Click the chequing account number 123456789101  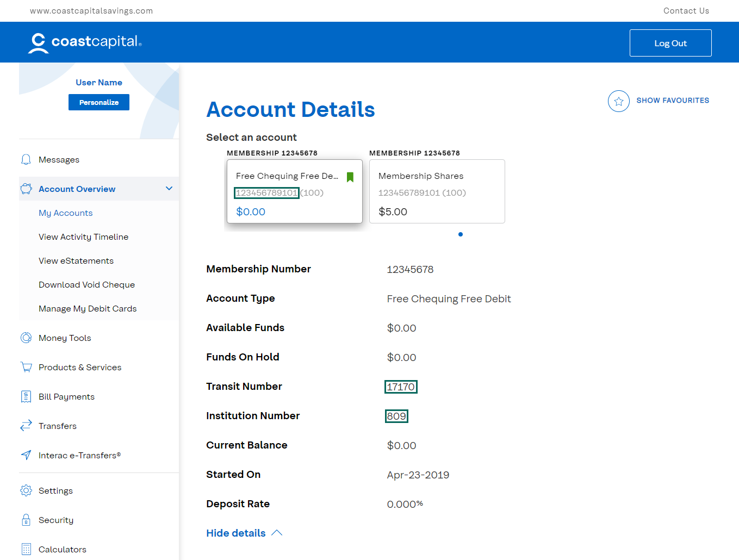[x=266, y=192]
